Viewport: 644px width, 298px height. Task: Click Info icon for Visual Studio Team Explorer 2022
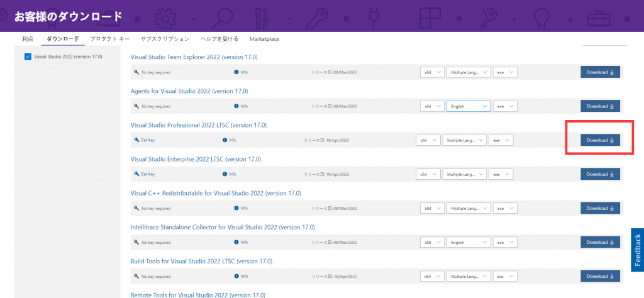coord(236,72)
